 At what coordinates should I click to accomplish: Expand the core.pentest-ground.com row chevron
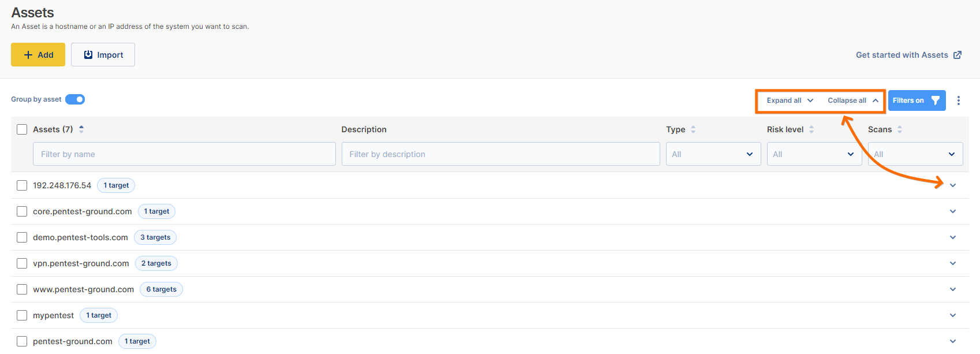click(x=953, y=211)
